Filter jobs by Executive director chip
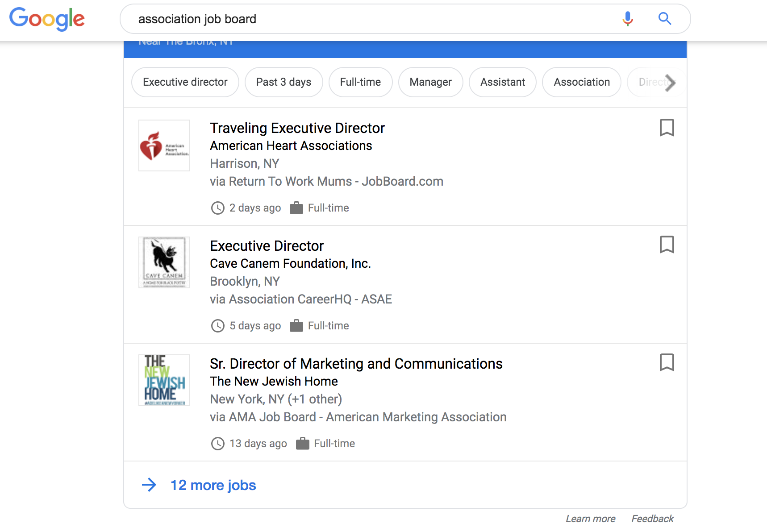This screenshot has width=767, height=532. tap(185, 82)
